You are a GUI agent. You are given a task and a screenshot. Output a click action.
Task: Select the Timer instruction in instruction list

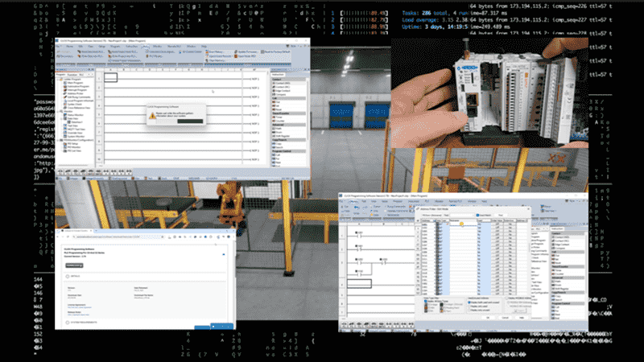pos(278,118)
